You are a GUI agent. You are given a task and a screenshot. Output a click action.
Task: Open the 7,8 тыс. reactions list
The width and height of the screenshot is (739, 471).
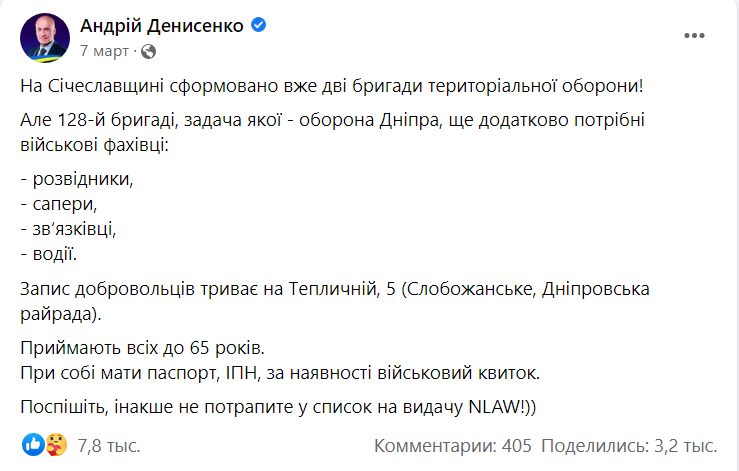[109, 446]
